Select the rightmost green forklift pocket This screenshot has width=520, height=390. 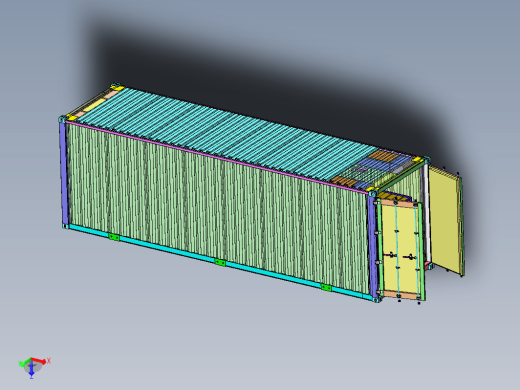point(326,287)
